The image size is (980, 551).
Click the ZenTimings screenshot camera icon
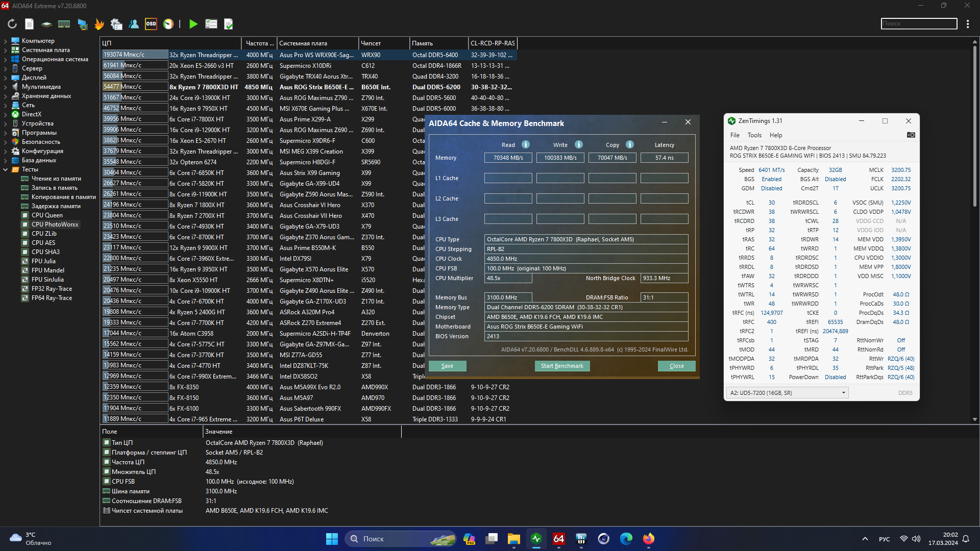tap(911, 135)
